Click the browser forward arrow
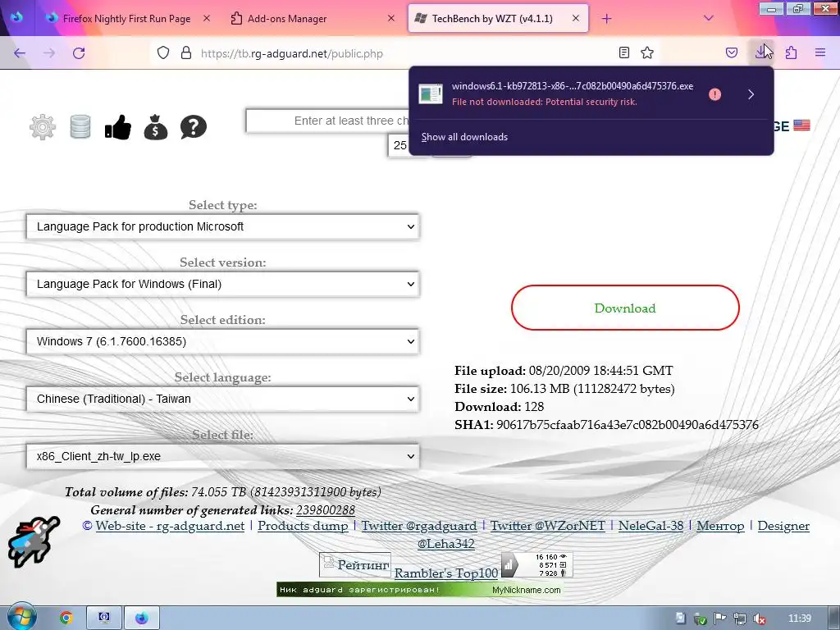Image resolution: width=840 pixels, height=630 pixels. 49,53
